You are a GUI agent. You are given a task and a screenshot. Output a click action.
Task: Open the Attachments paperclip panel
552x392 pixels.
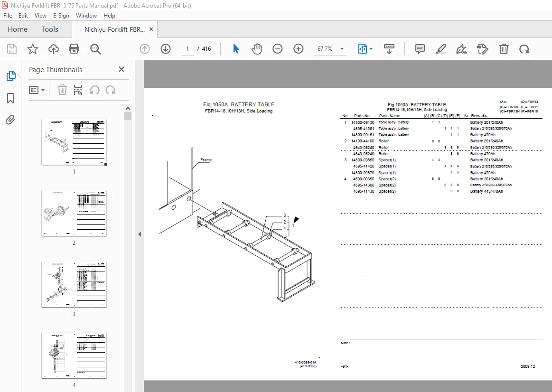[10, 120]
